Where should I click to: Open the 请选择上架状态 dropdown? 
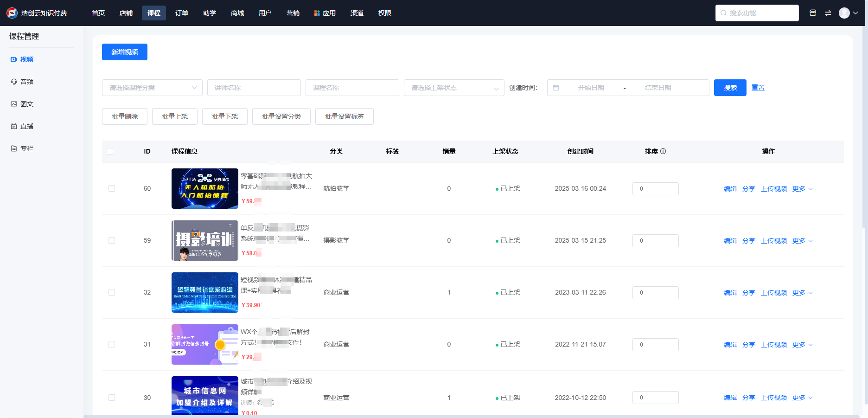click(x=454, y=88)
